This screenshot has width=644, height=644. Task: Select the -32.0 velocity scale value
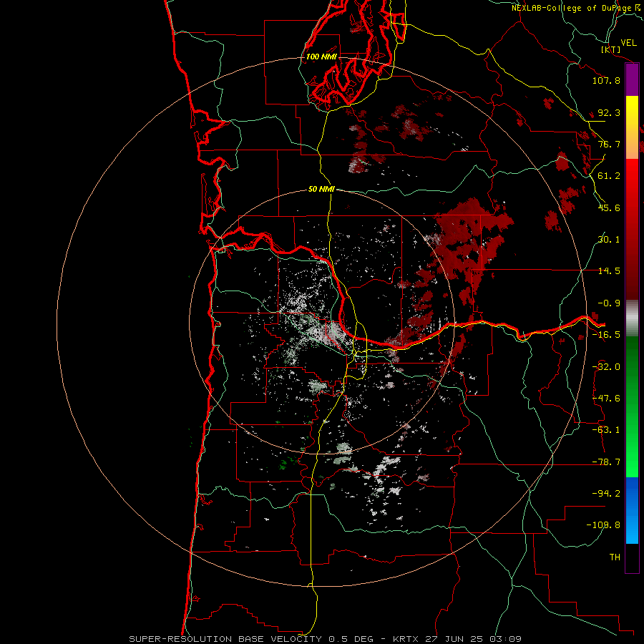(606, 367)
